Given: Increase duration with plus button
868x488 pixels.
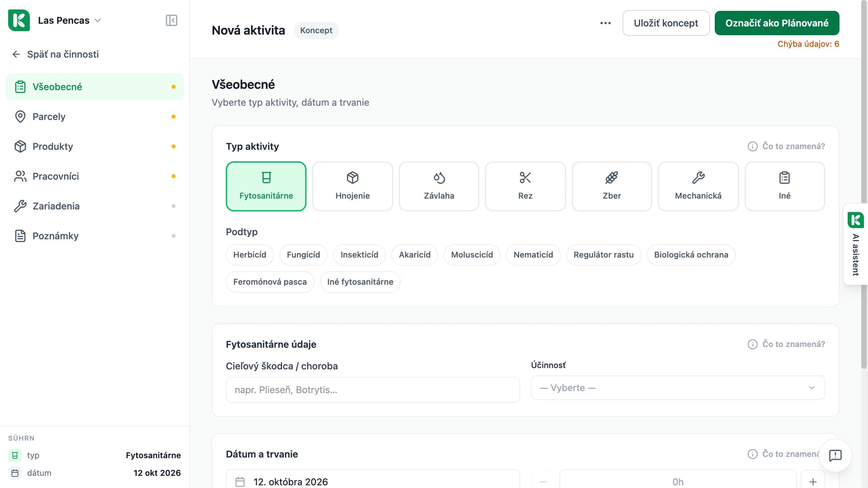Looking at the screenshot, I should [813, 481].
